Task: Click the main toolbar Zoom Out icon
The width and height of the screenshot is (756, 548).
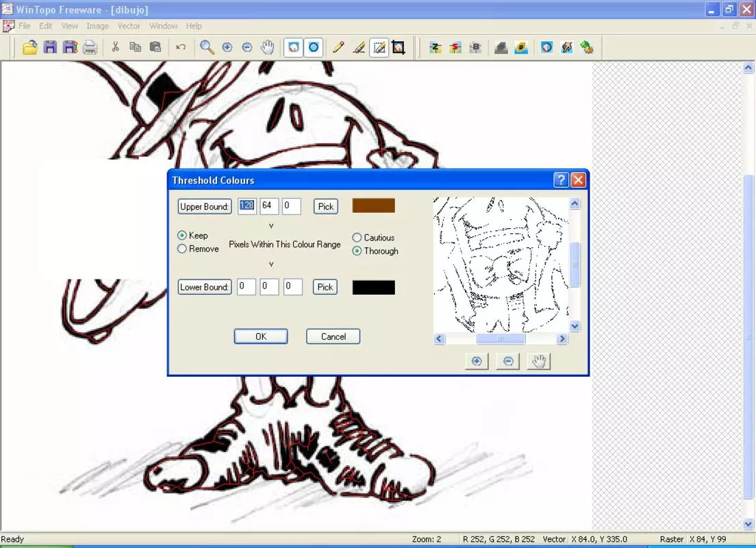Action: click(247, 47)
